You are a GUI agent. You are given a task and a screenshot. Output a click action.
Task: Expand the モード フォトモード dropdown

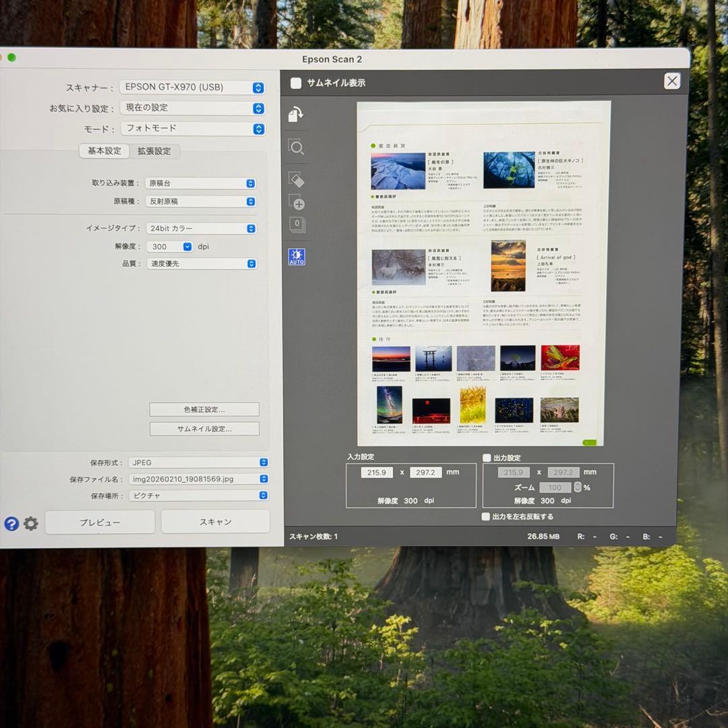point(192,129)
